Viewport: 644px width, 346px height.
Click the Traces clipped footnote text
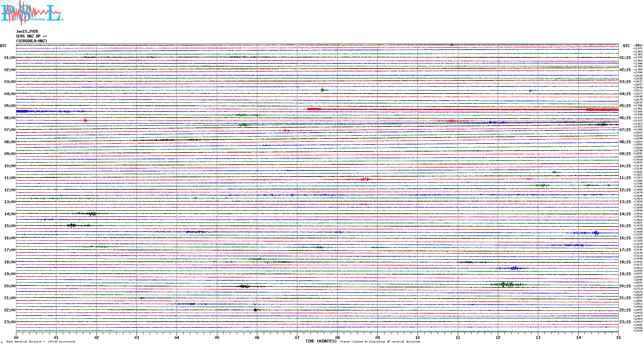point(380,342)
